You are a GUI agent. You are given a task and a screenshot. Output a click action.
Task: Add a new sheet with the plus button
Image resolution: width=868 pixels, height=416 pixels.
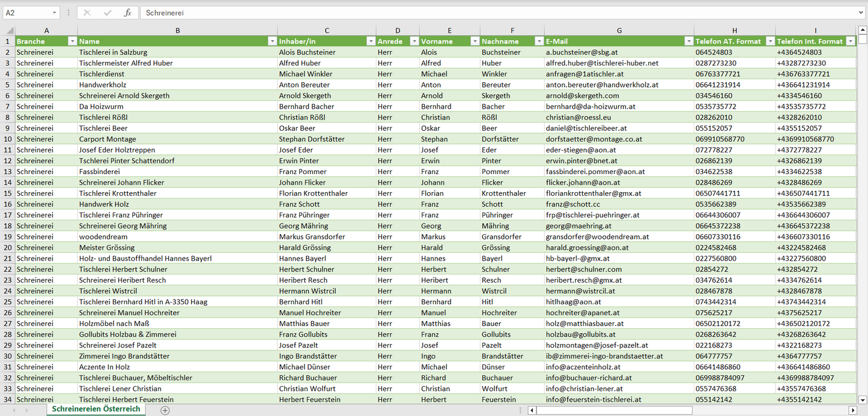[x=165, y=410]
